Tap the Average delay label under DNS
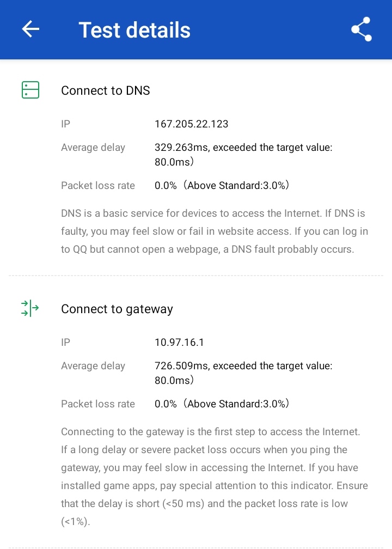Screen dimensions: 392x549 click(x=93, y=148)
